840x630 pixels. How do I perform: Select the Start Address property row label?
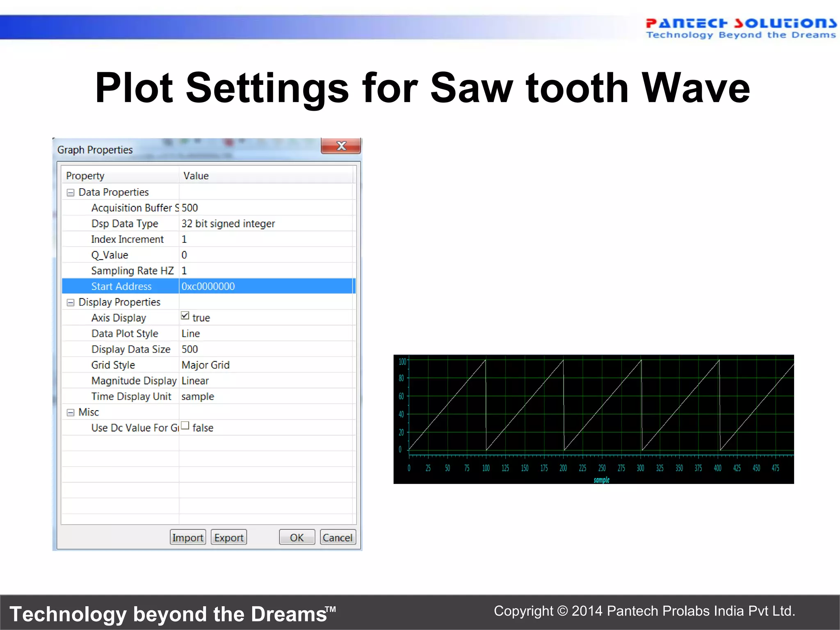click(x=121, y=286)
